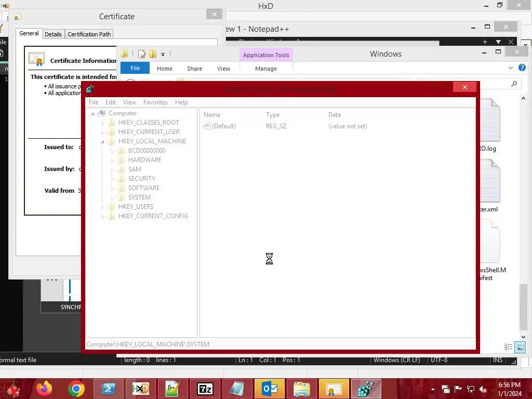Switch to File Explorer taskbar icon
Screen dimensions: 532x399
tap(302, 389)
